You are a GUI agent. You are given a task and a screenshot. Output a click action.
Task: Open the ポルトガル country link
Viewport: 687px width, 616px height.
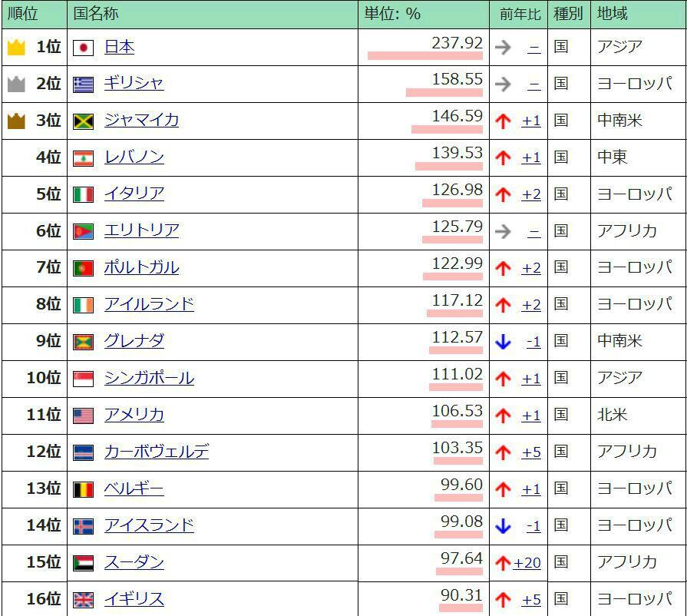pyautogui.click(x=141, y=268)
